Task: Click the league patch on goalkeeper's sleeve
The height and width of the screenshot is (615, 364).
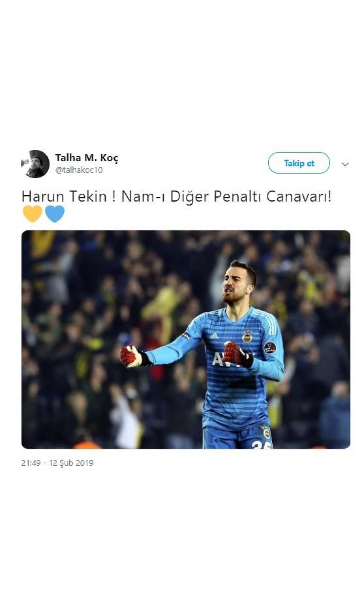Action: [270, 348]
